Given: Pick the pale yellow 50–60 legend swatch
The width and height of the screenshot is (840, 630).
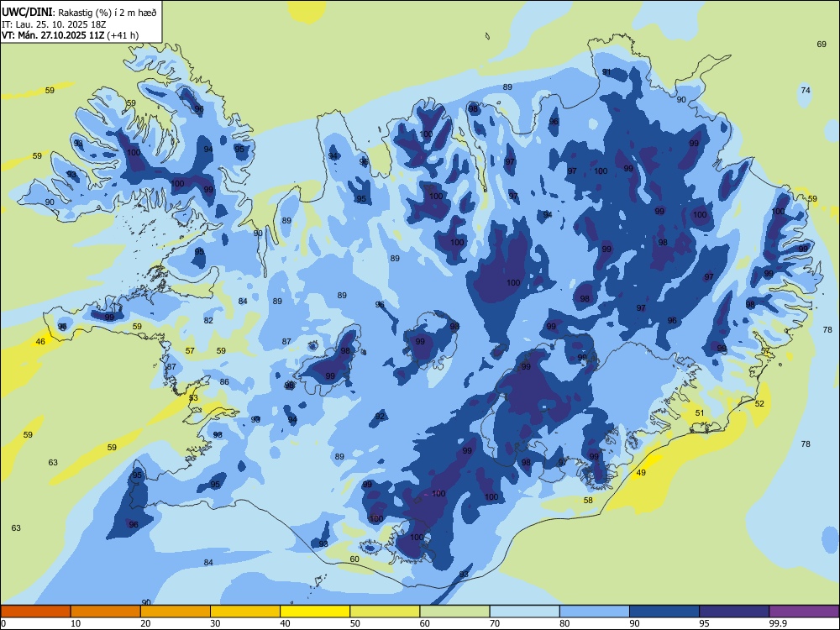Looking at the screenshot, I should click(385, 612).
